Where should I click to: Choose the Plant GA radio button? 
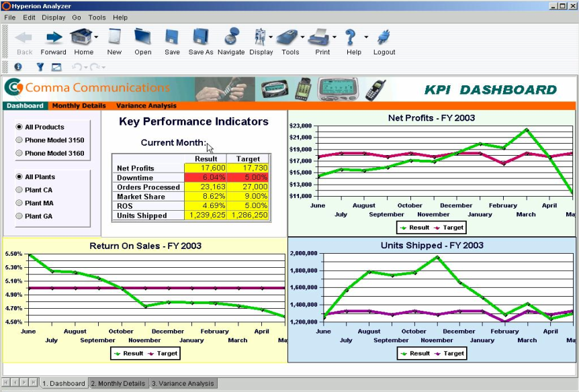19,216
